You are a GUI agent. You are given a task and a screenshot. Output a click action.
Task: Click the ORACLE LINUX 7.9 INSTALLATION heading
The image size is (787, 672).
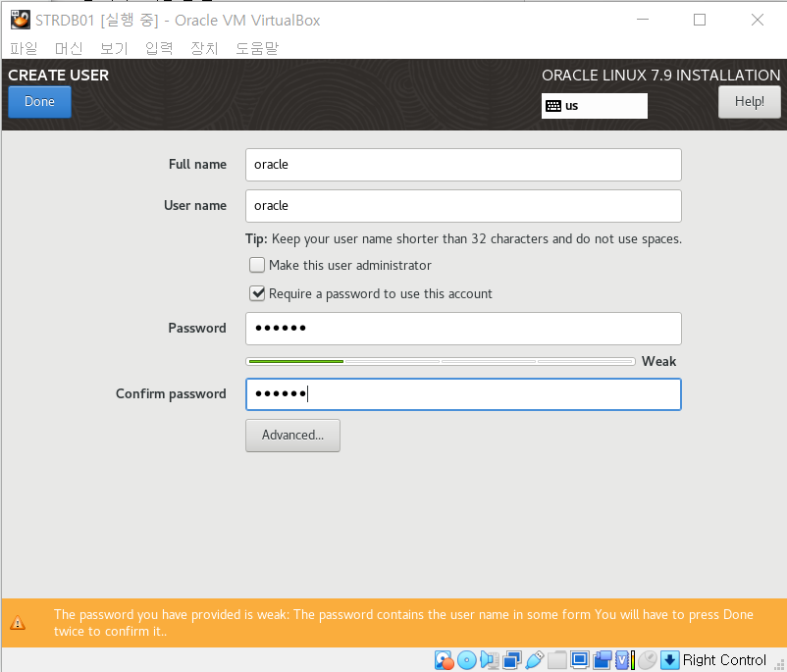pyautogui.click(x=660, y=76)
